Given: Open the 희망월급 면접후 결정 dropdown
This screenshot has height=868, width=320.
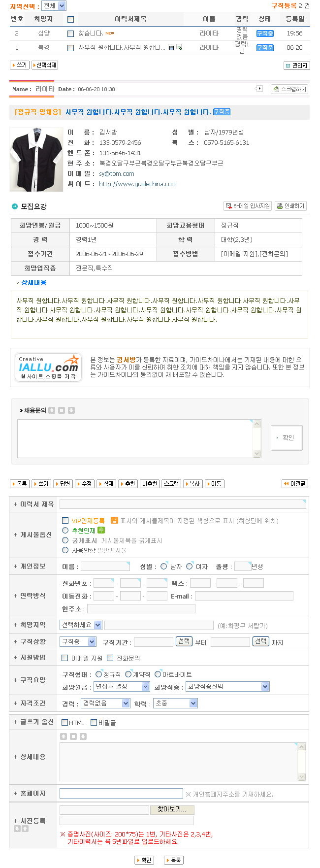Looking at the screenshot, I should pyautogui.click(x=122, y=687).
